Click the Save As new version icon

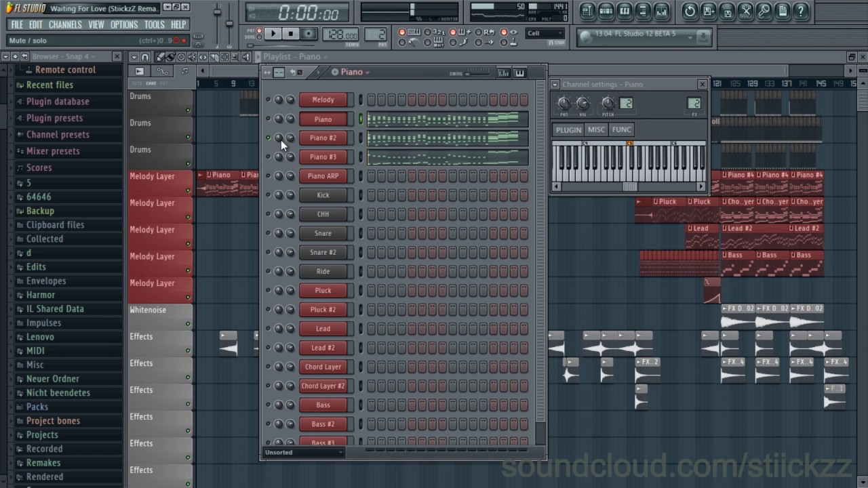pos(709,12)
